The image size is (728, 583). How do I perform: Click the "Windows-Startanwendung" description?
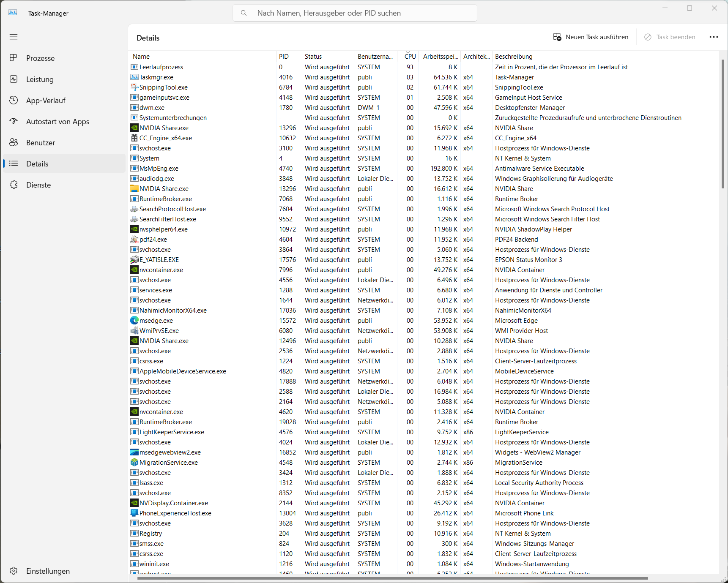pyautogui.click(x=532, y=564)
